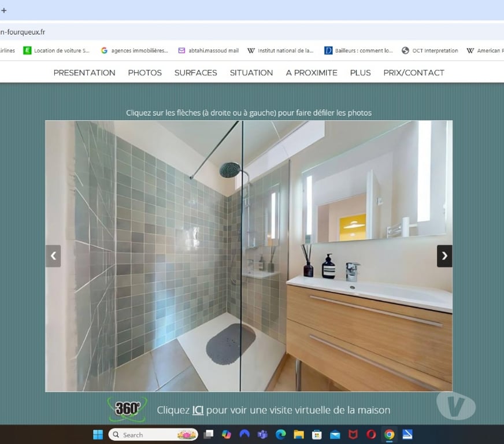The height and width of the screenshot is (444, 504).
Task: Click the bathroom photo in the slideshow
Action: click(x=249, y=256)
